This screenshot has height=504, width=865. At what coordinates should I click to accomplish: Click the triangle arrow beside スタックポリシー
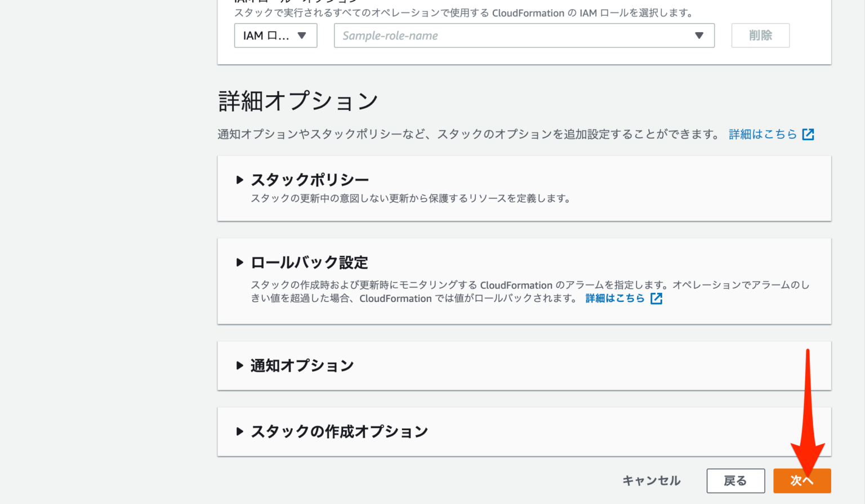pos(239,180)
